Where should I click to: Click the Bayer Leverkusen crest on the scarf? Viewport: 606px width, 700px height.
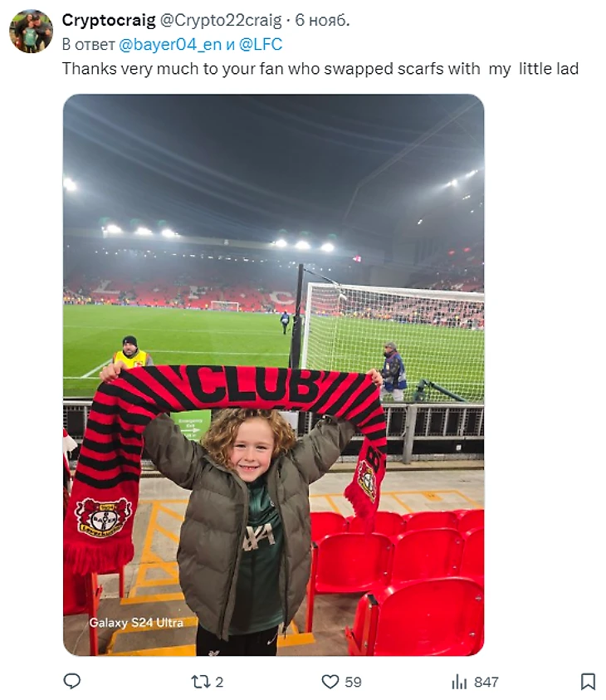pos(104,517)
